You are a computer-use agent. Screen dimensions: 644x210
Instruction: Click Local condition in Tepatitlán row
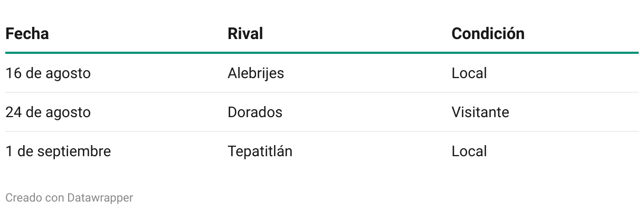click(469, 151)
